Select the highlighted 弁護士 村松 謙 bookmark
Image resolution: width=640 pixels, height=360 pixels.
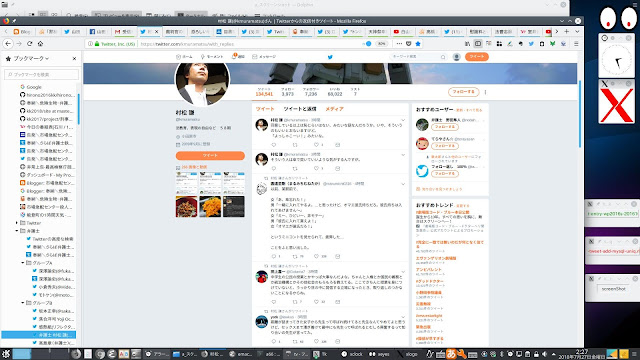(x=38, y=335)
